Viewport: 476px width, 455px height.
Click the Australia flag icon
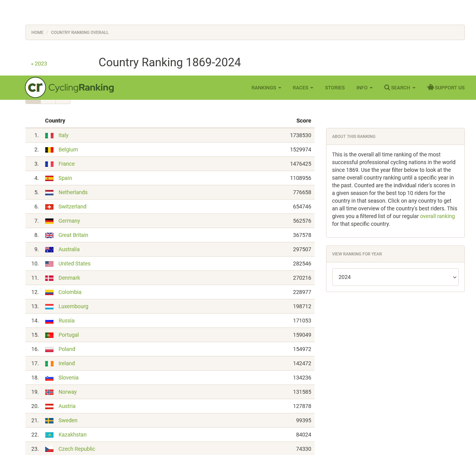coord(49,250)
